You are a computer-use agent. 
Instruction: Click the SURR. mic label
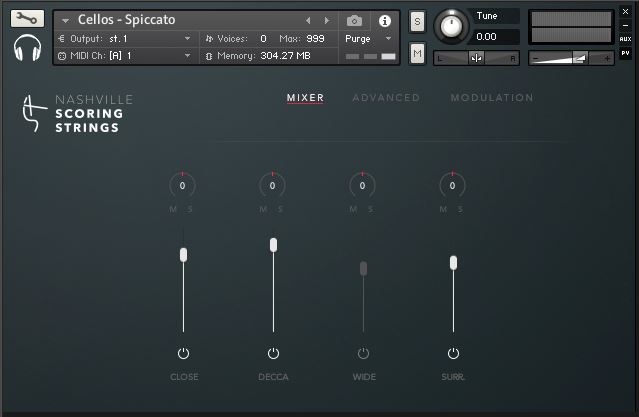(x=453, y=377)
